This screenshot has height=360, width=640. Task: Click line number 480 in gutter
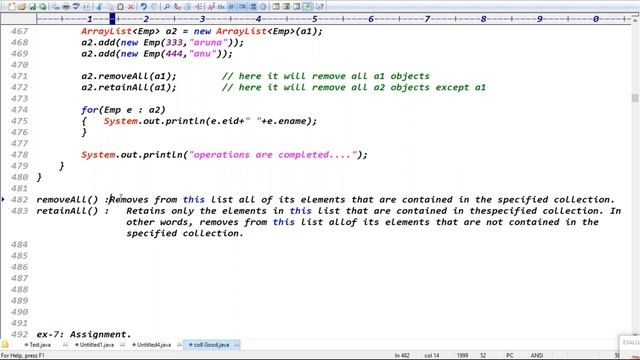click(x=20, y=177)
